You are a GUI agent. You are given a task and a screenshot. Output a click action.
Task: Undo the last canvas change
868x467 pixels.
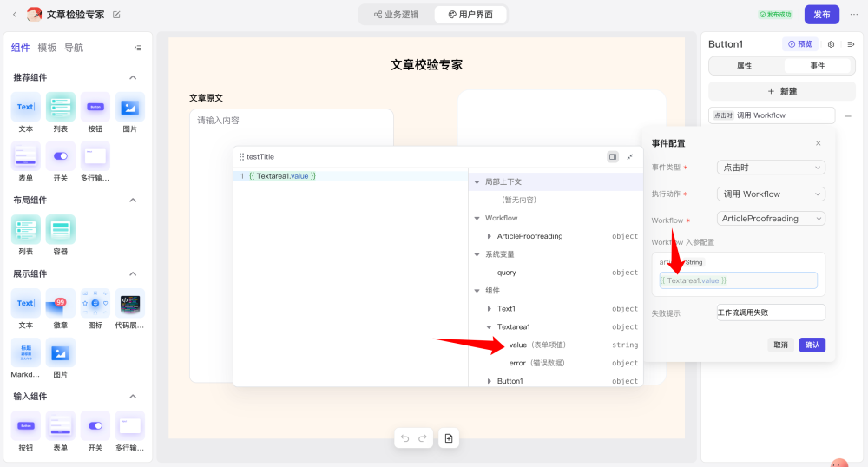pos(404,438)
